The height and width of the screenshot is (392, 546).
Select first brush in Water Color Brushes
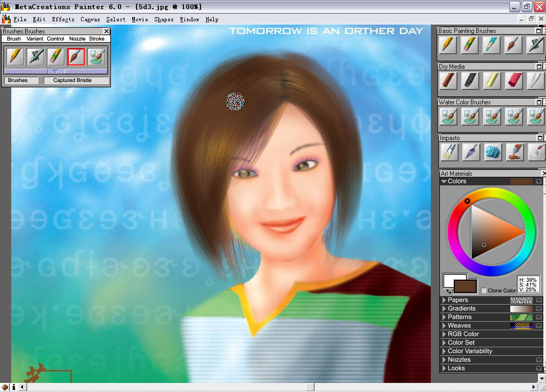(x=448, y=117)
